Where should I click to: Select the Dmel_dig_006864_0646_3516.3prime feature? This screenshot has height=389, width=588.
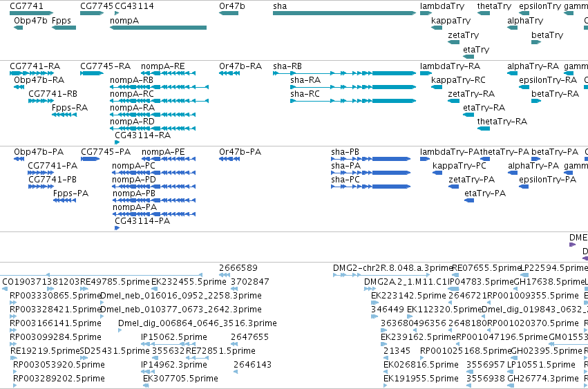coord(120,330)
